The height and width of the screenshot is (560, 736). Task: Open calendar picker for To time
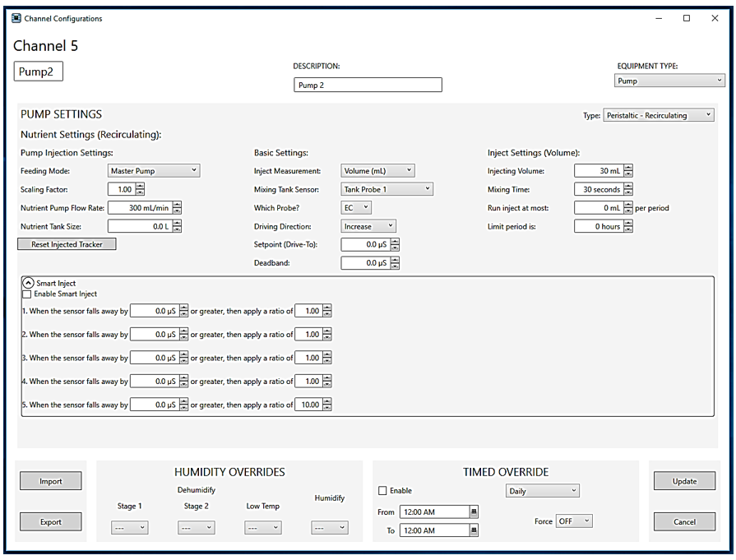[474, 530]
